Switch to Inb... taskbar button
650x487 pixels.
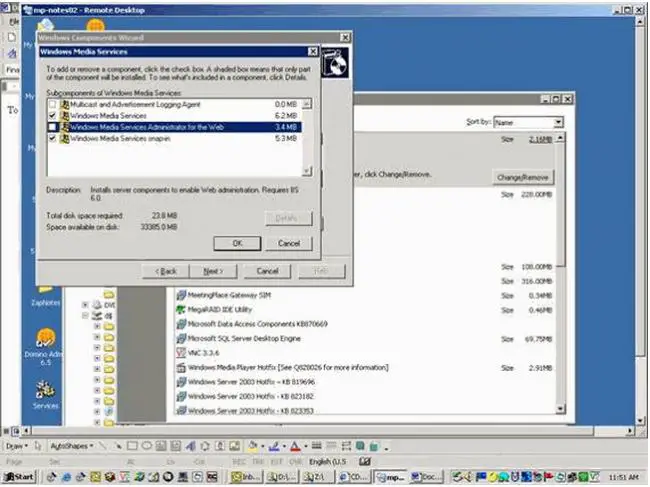pos(247,477)
